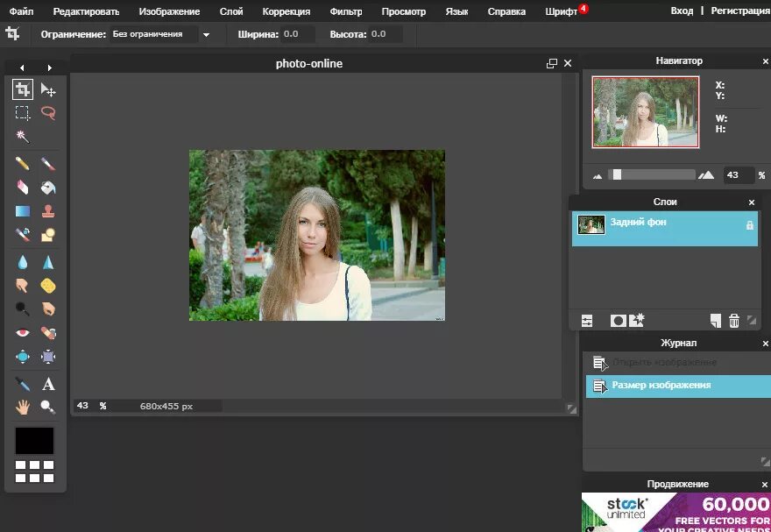771x532 pixels.
Task: Click the Ширина width input field
Action: coord(298,34)
